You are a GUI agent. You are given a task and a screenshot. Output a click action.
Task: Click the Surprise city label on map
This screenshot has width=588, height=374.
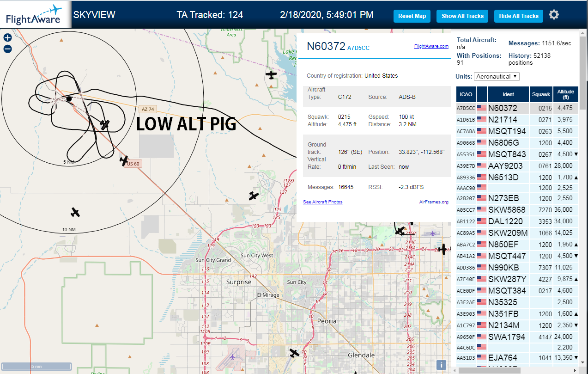pyautogui.click(x=239, y=282)
